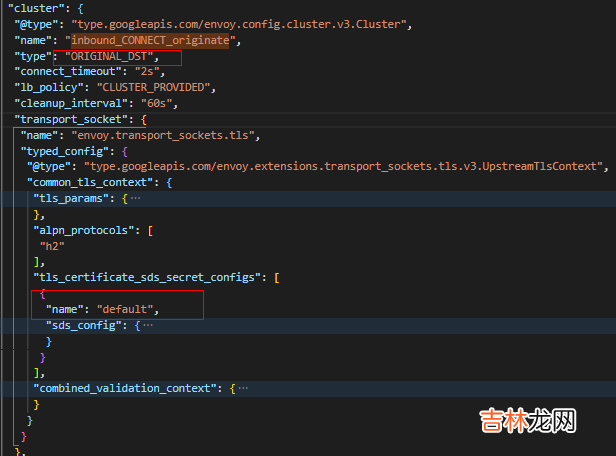Expand the folded sds_config block
616x456 pixels.
click(146, 325)
